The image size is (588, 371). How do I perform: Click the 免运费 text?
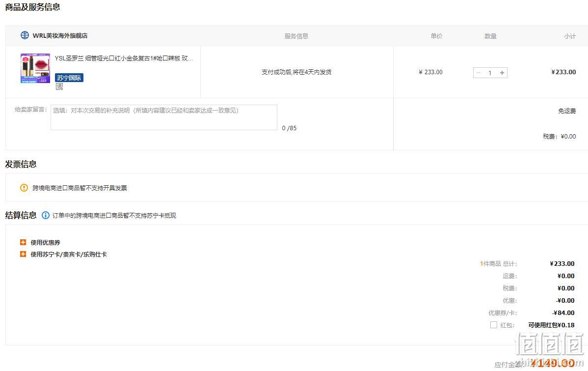(x=567, y=111)
